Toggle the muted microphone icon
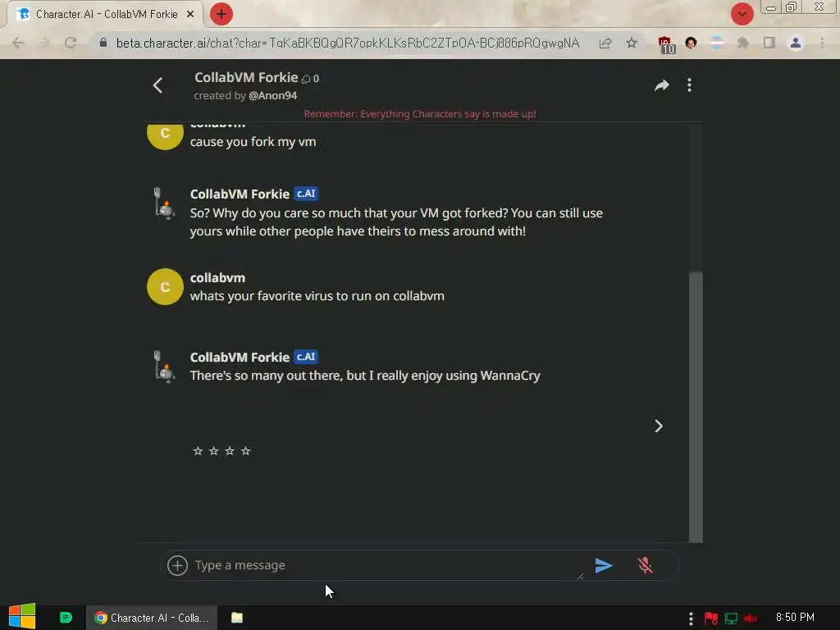 coord(645,565)
